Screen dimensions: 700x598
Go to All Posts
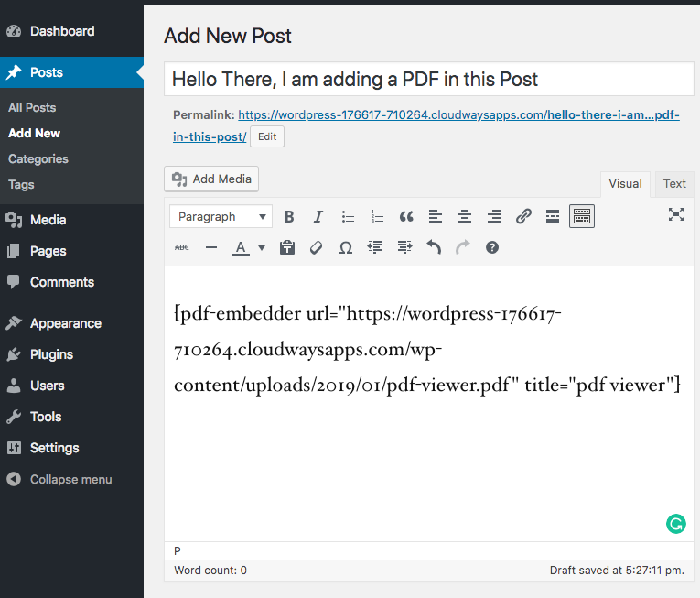point(32,108)
